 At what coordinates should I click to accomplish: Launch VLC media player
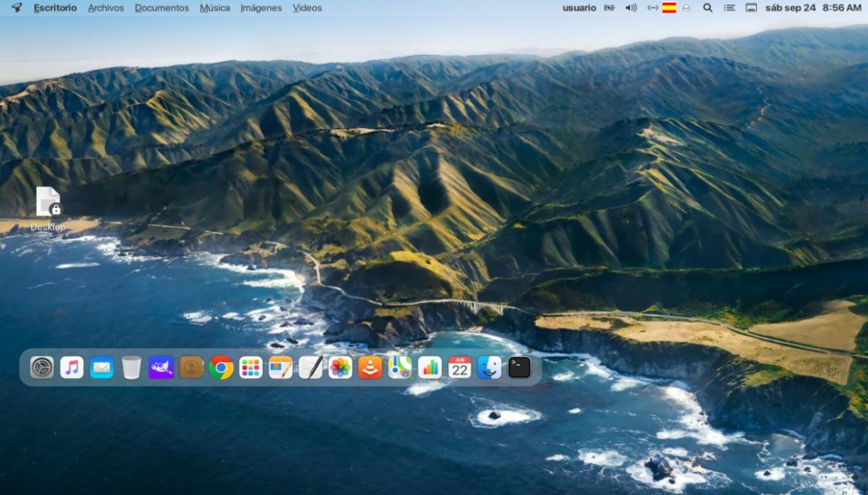pyautogui.click(x=370, y=368)
